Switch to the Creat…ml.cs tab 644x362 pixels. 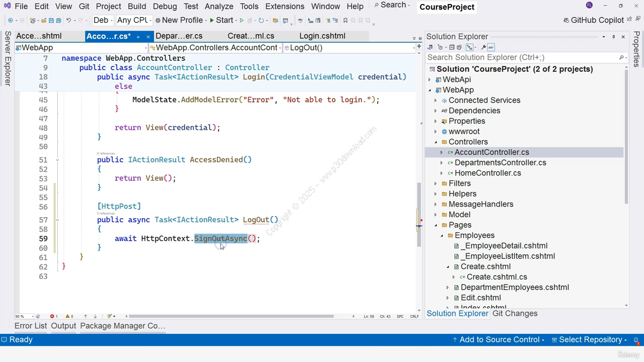coord(251,36)
